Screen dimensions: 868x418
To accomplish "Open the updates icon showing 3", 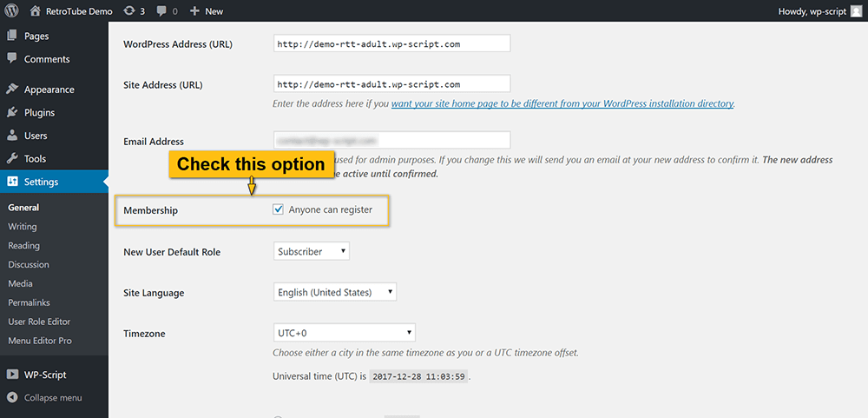I will click(x=128, y=10).
